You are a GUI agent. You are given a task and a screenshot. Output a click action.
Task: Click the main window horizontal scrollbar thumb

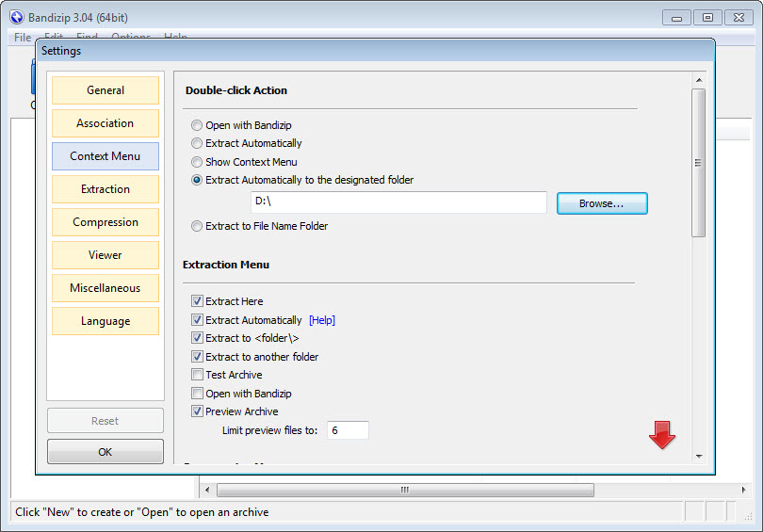405,490
